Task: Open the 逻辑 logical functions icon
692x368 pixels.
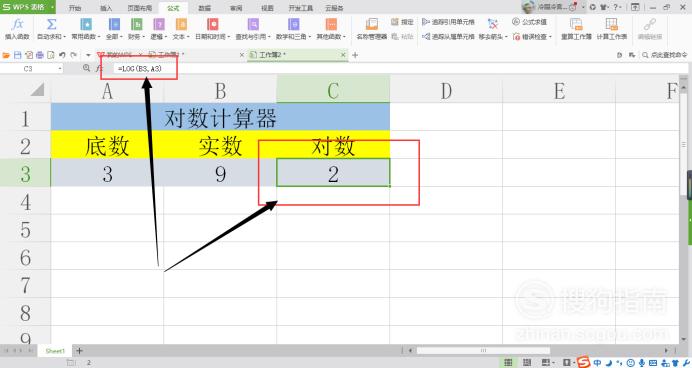Action: pyautogui.click(x=159, y=25)
